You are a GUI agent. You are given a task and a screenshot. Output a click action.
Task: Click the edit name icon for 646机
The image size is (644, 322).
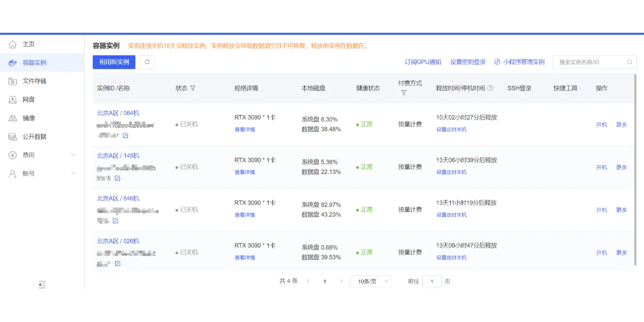click(115, 221)
